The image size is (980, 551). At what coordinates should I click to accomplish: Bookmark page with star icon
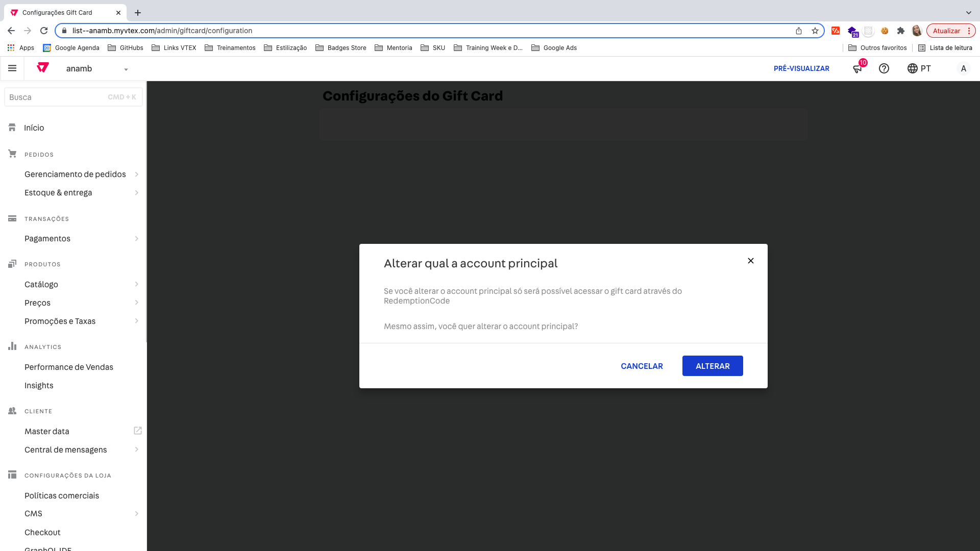coord(815,31)
